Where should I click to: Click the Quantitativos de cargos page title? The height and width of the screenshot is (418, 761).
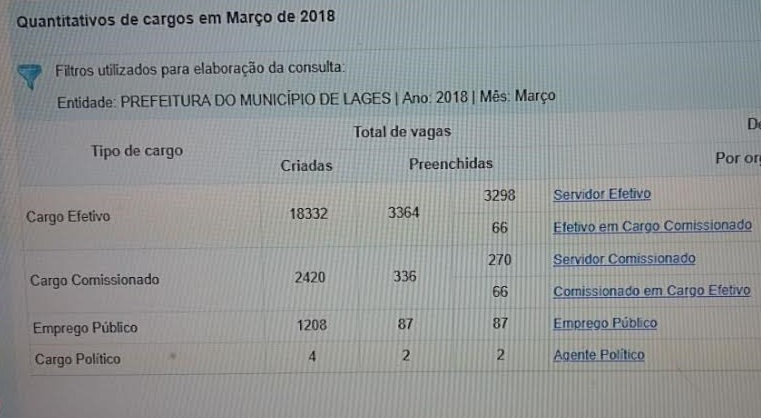tap(177, 18)
